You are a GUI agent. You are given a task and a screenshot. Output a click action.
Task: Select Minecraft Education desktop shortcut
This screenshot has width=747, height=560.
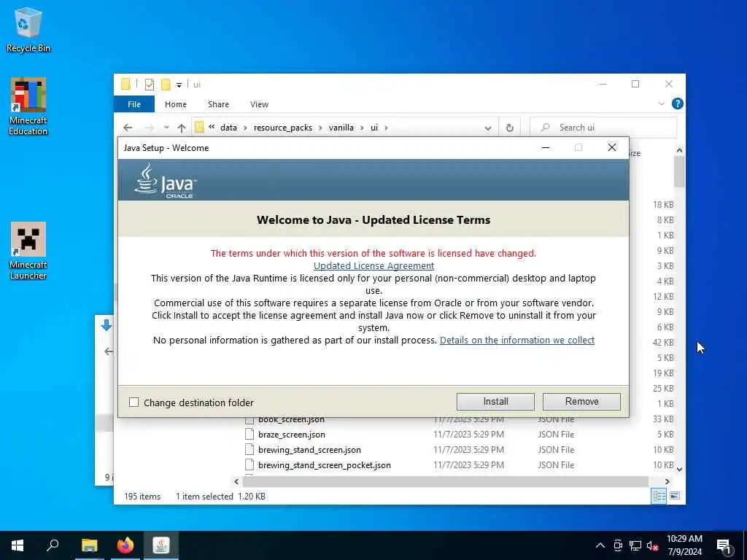pos(28,106)
